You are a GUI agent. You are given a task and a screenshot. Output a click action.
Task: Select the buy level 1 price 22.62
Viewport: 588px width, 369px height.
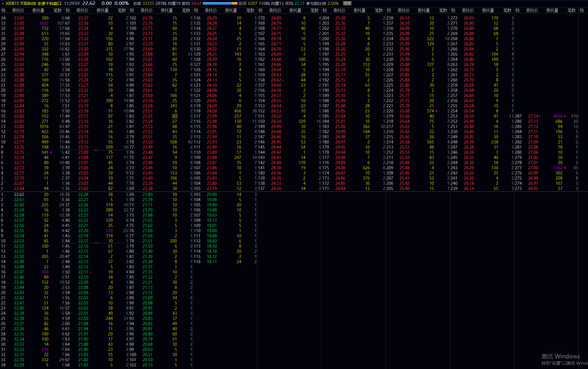pyautogui.click(x=19, y=195)
